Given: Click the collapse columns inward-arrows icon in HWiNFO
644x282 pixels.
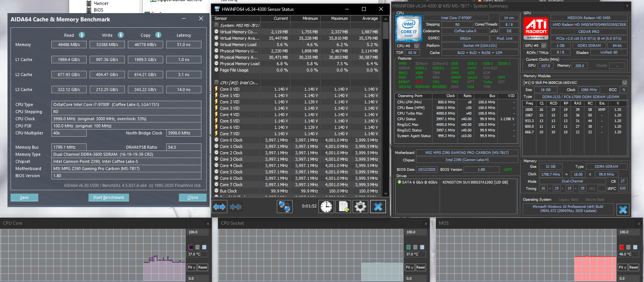Looking at the screenshot, I should (236, 206).
